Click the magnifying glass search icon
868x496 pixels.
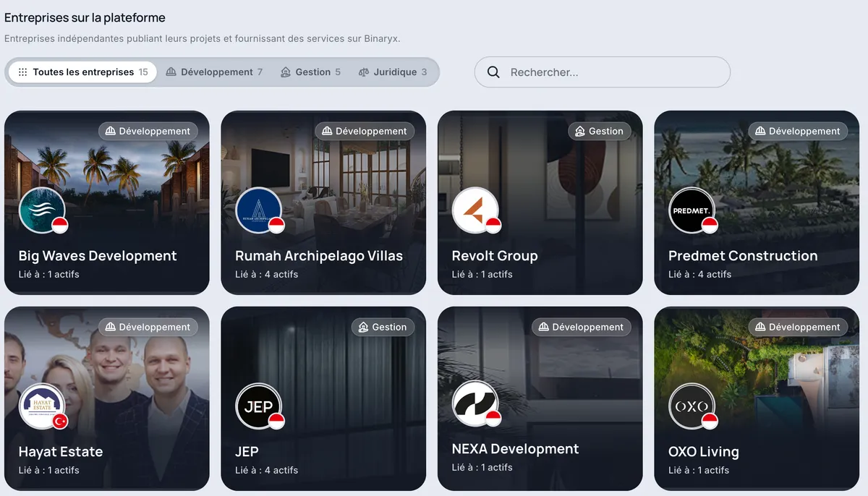493,72
